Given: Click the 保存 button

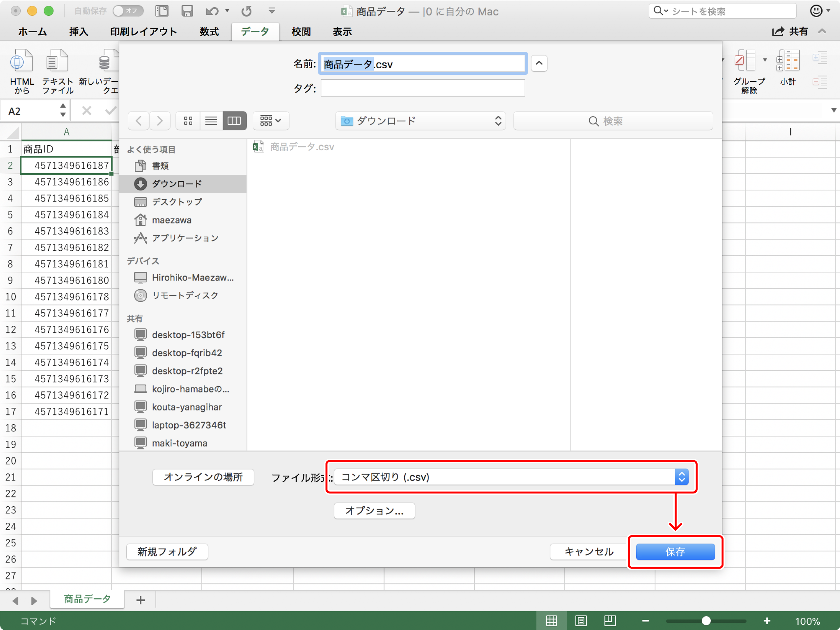Looking at the screenshot, I should 675,551.
